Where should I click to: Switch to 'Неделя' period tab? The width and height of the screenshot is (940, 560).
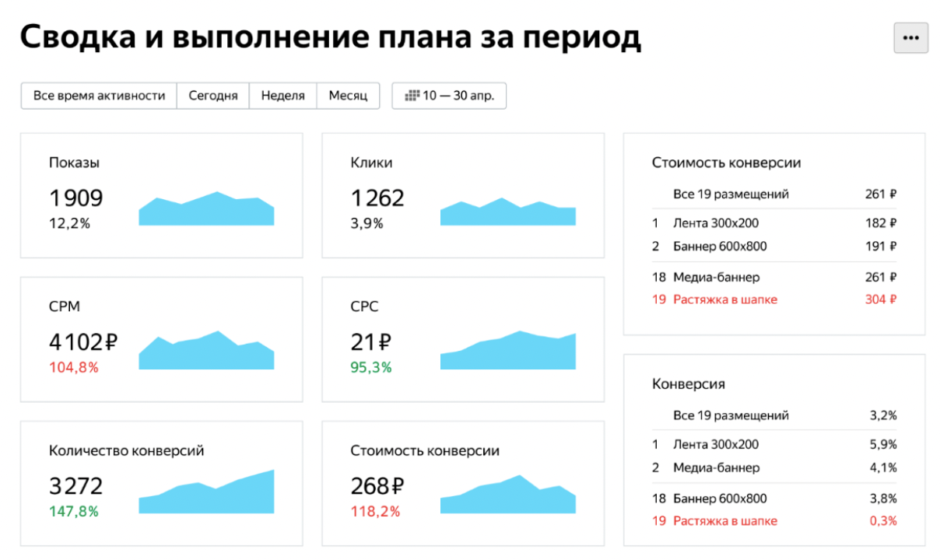click(282, 96)
